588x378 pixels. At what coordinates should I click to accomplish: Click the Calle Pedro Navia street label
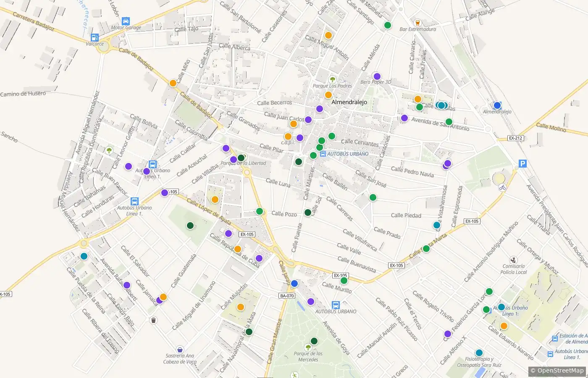tap(412, 171)
